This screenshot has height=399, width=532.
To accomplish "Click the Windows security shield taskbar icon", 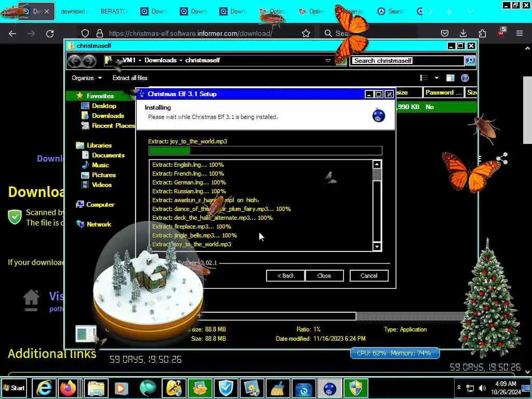I will coord(355,388).
